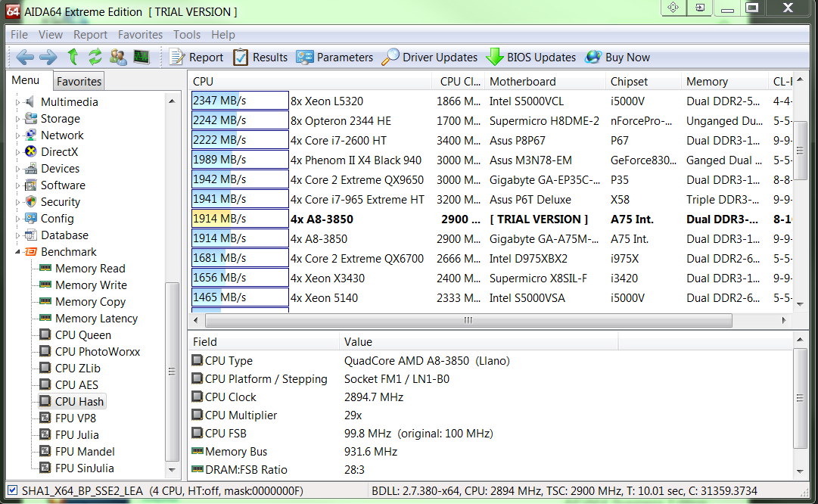This screenshot has height=504, width=818.
Task: Select CPU ZLib benchmark
Action: tap(78, 369)
